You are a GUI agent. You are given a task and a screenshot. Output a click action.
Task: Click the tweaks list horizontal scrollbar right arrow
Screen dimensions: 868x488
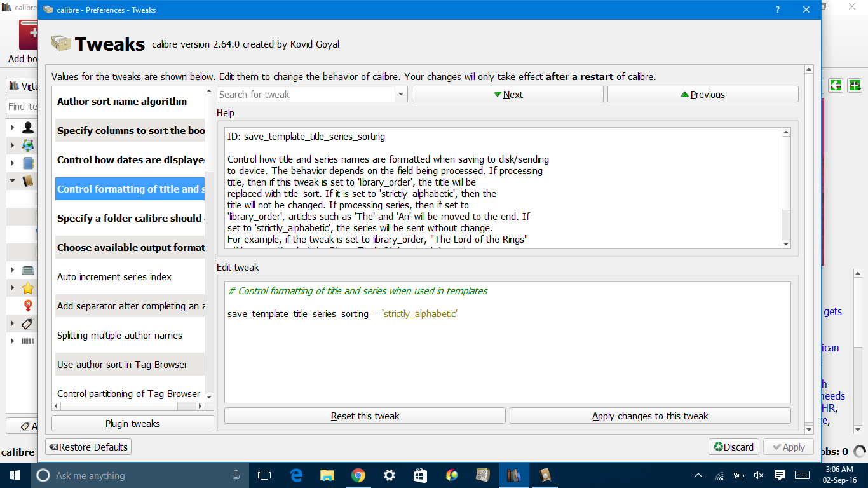(x=200, y=406)
